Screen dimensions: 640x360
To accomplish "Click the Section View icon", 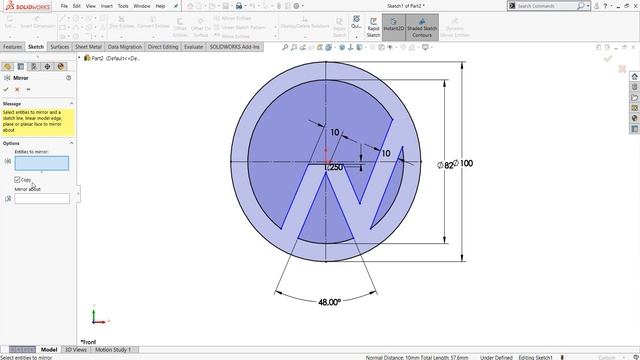I will click(x=320, y=47).
